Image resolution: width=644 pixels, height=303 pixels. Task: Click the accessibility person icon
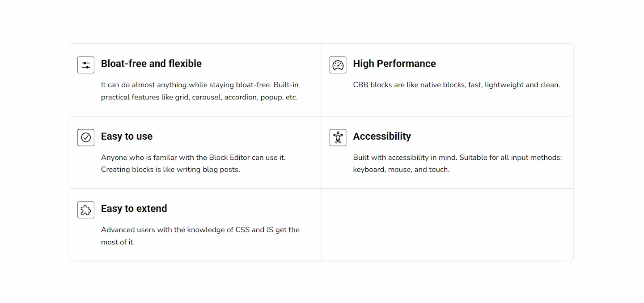point(338,137)
